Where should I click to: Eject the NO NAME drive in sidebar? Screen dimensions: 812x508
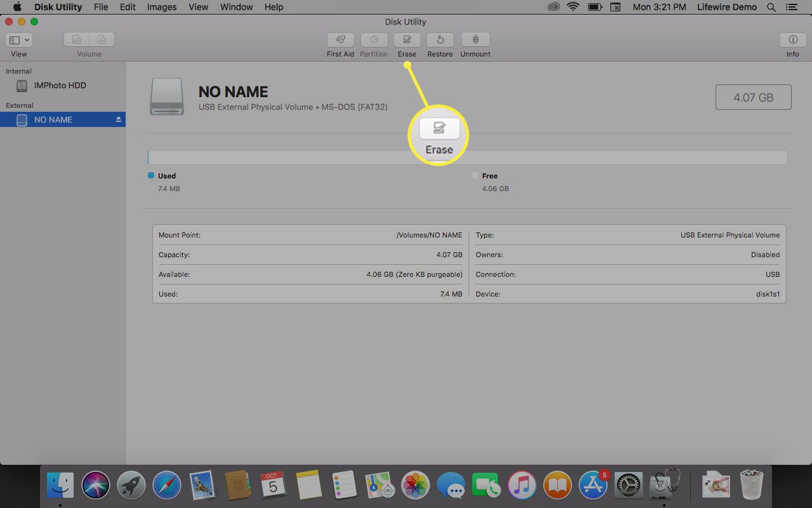pyautogui.click(x=118, y=119)
